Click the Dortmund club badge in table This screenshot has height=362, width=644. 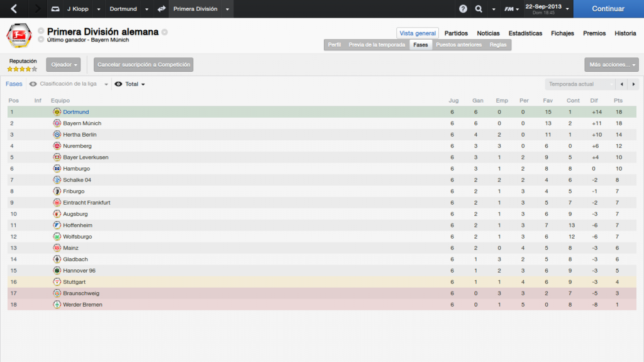point(57,112)
